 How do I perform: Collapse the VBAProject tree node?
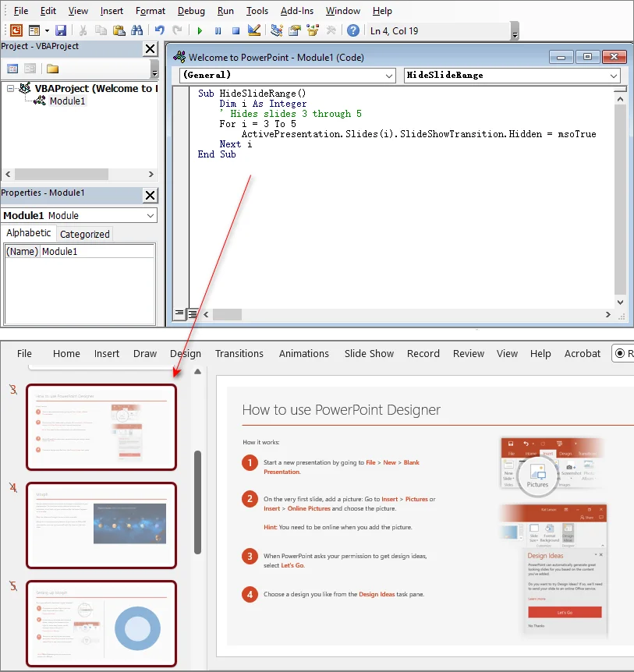(x=10, y=89)
